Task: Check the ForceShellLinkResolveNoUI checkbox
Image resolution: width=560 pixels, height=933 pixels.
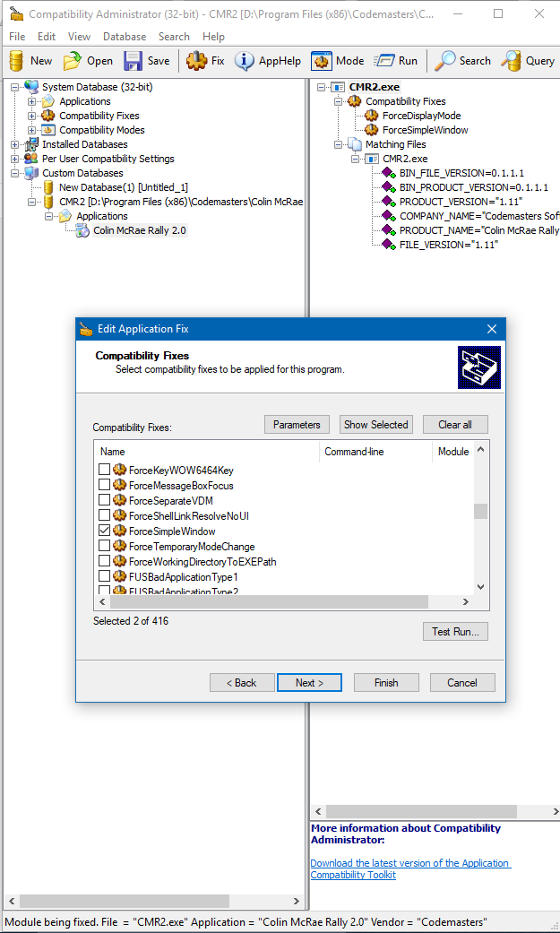Action: point(104,516)
